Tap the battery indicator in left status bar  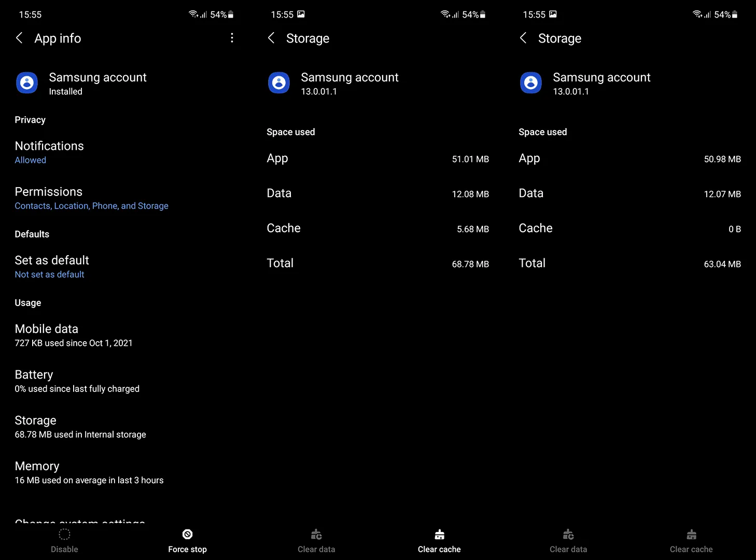(231, 15)
